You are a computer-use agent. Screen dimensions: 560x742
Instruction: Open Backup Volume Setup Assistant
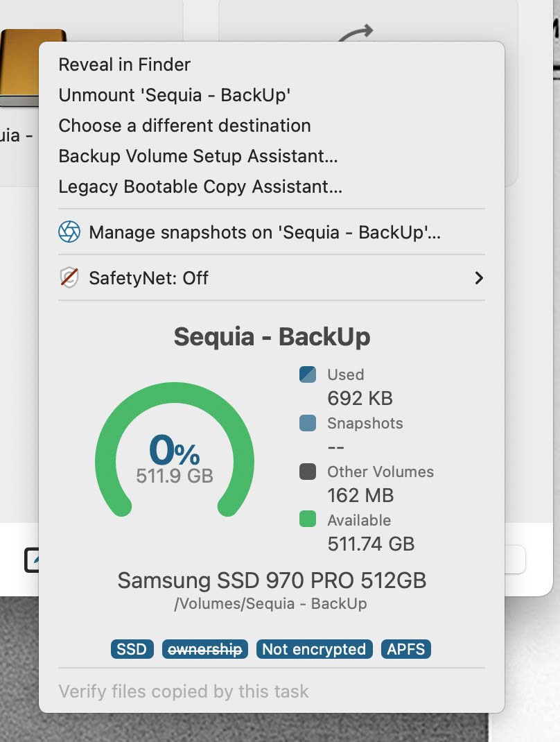[x=198, y=156]
